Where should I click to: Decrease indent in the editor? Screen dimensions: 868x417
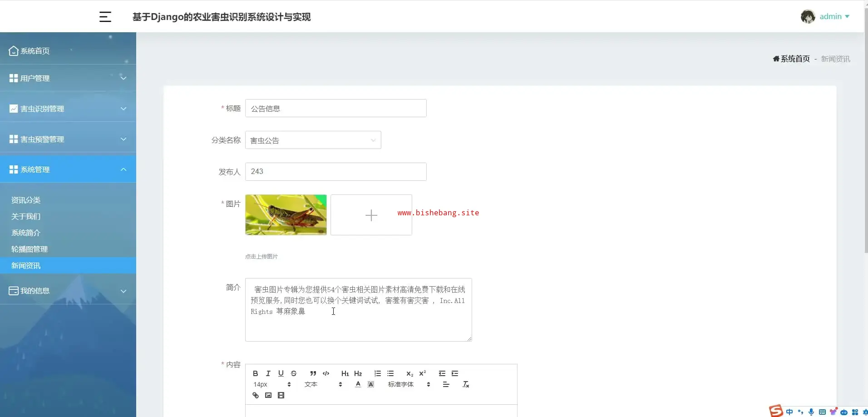(x=442, y=373)
